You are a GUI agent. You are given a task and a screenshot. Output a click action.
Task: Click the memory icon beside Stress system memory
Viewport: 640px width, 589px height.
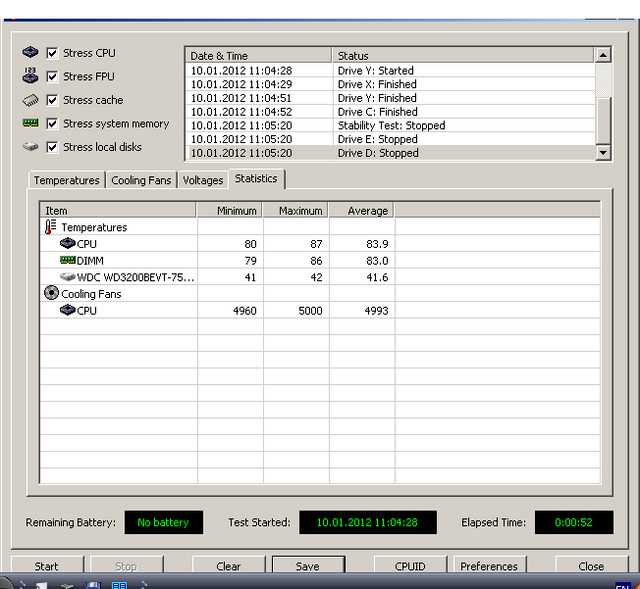[30, 124]
